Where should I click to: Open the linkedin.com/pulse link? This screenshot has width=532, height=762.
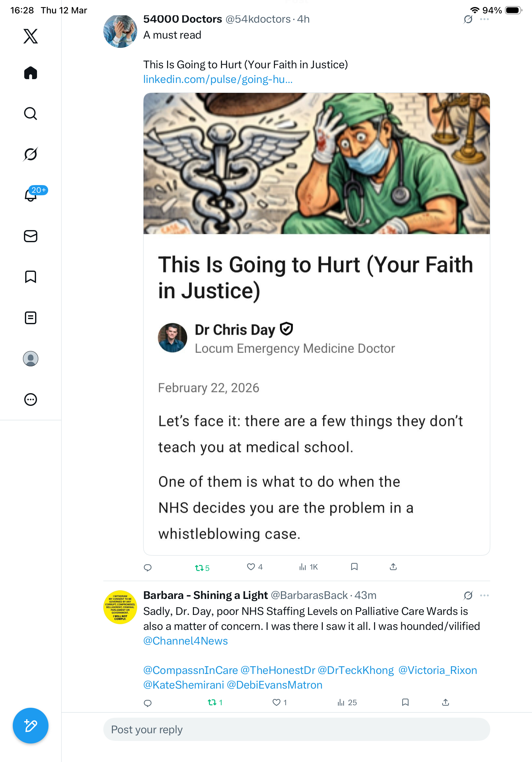point(218,79)
